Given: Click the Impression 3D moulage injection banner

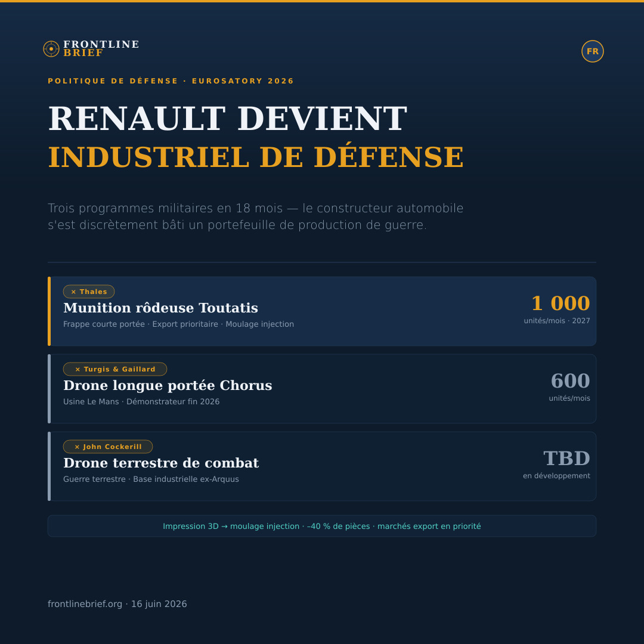Looking at the screenshot, I should 322,526.
